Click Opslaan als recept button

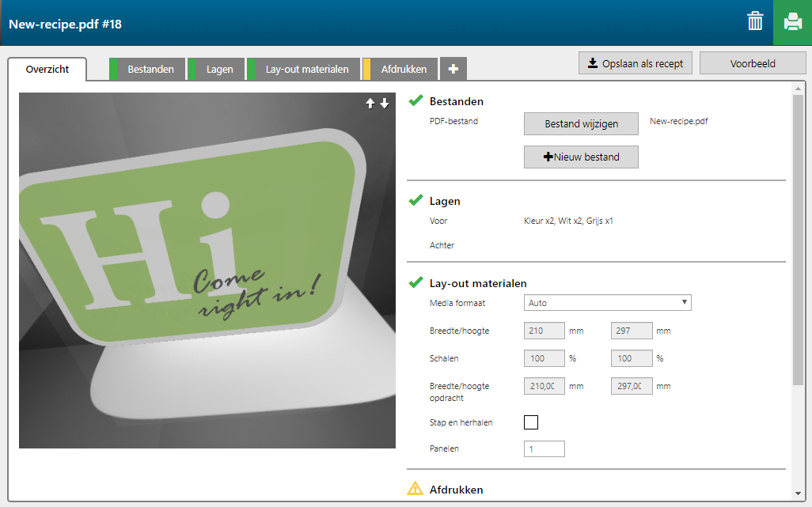click(635, 63)
